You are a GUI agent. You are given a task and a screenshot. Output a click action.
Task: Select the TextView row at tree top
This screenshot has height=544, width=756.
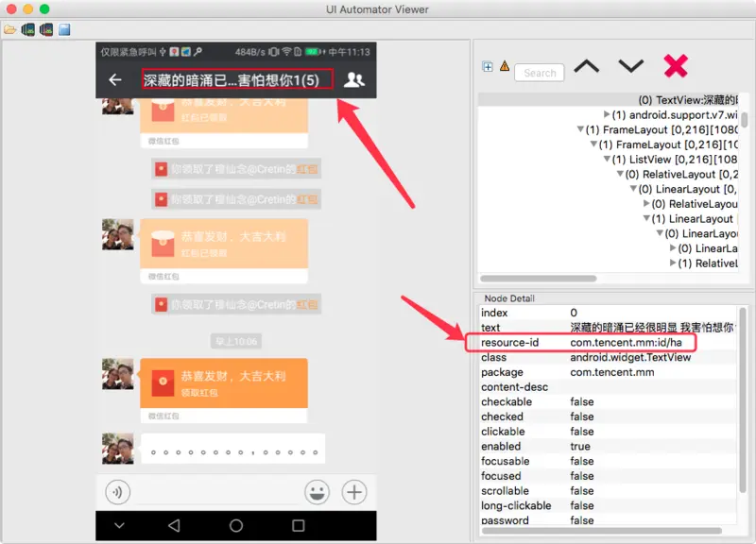(x=609, y=100)
